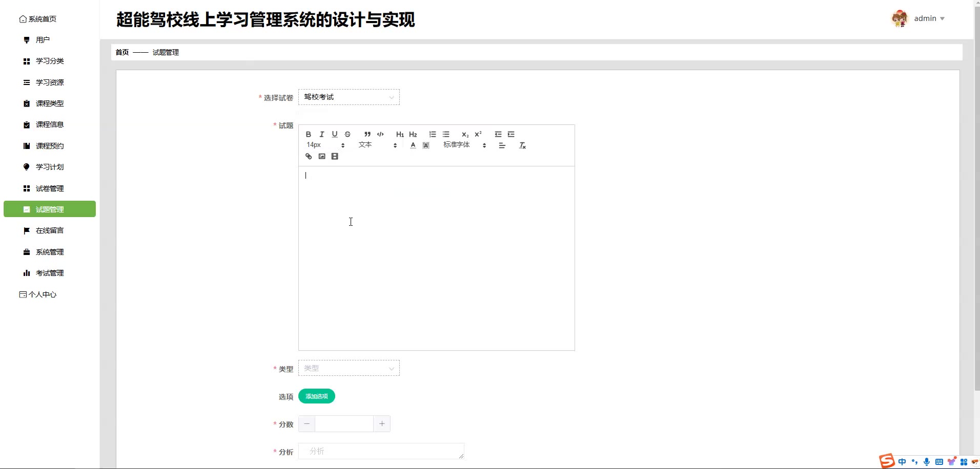Open 系统管理 in the sidebar
The width and height of the screenshot is (980, 469).
click(50, 252)
